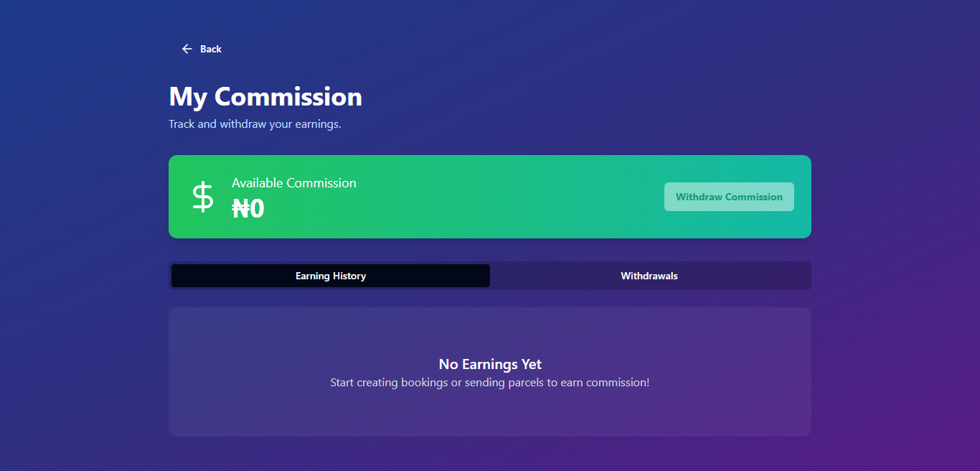Click the 'Track and withdraw your earnings' subtitle

click(255, 124)
